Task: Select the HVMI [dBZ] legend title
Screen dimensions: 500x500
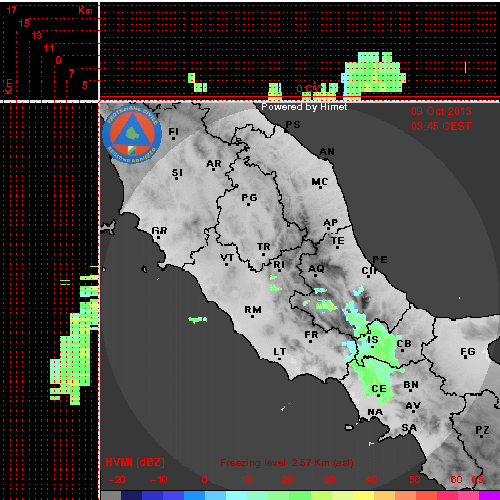Action: (135, 462)
